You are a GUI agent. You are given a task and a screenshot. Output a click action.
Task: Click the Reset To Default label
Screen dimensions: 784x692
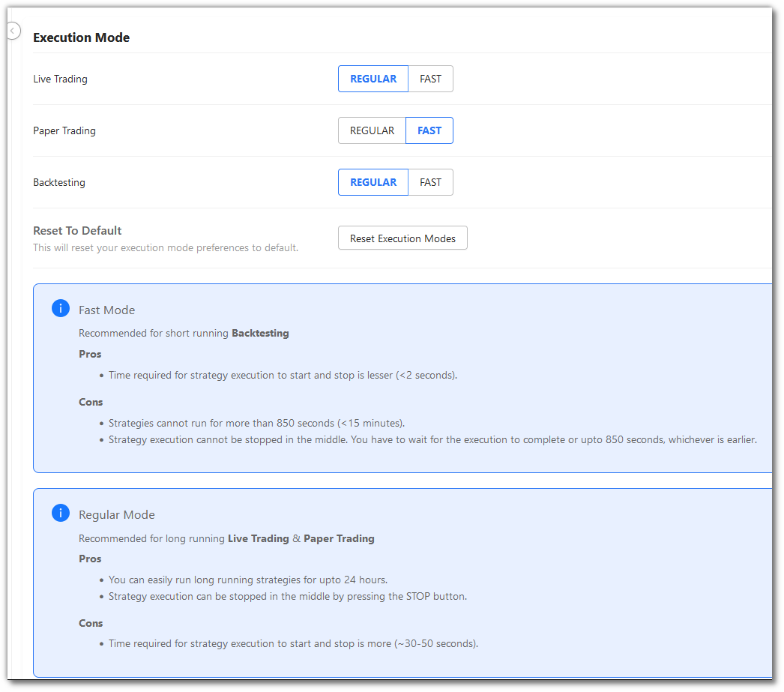click(x=77, y=231)
